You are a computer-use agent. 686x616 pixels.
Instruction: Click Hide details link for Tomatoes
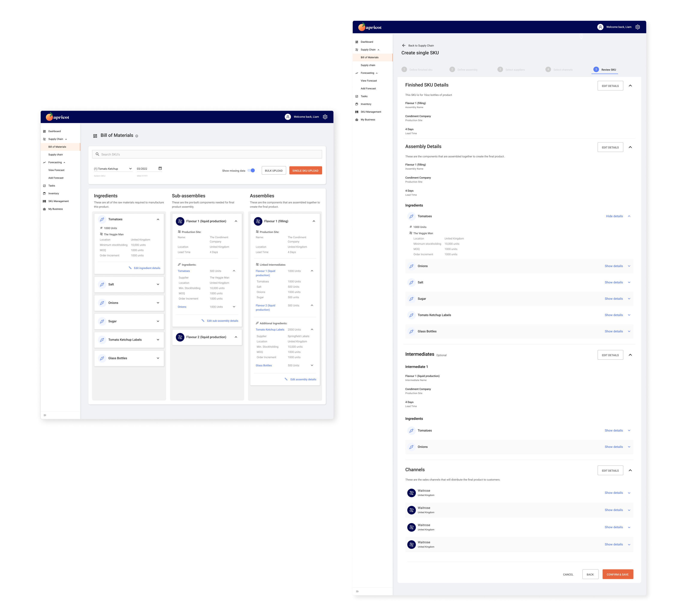(x=614, y=216)
